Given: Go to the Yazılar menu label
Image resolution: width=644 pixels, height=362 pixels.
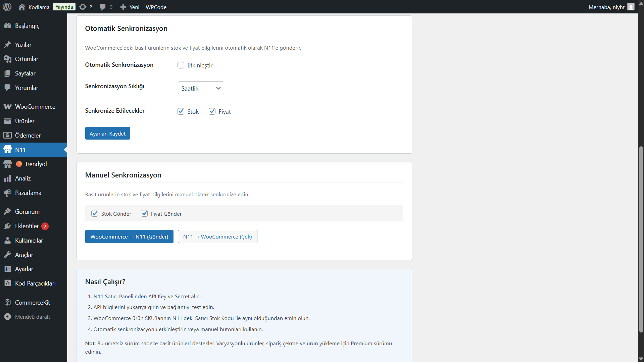Looking at the screenshot, I should (x=23, y=45).
